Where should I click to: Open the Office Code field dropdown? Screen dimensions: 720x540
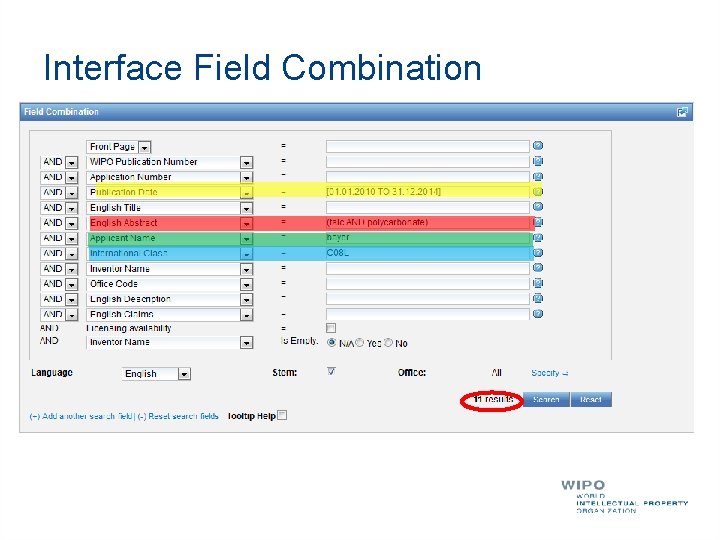click(247, 285)
